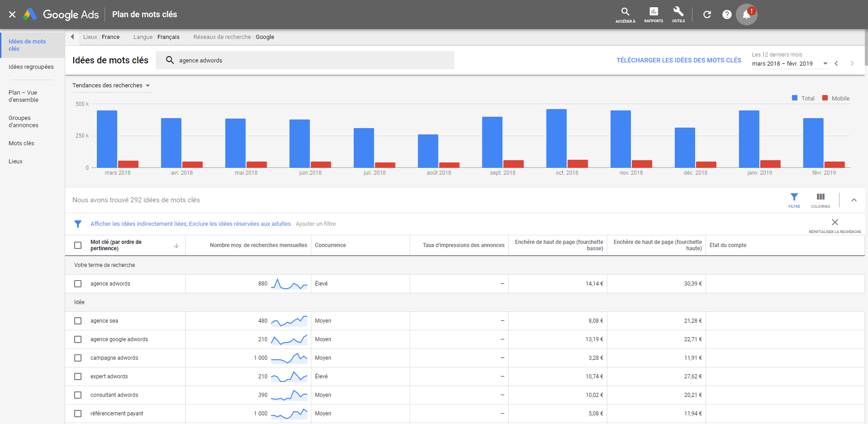
Task: Click trend sparkline for expert adwords
Action: coord(289,376)
